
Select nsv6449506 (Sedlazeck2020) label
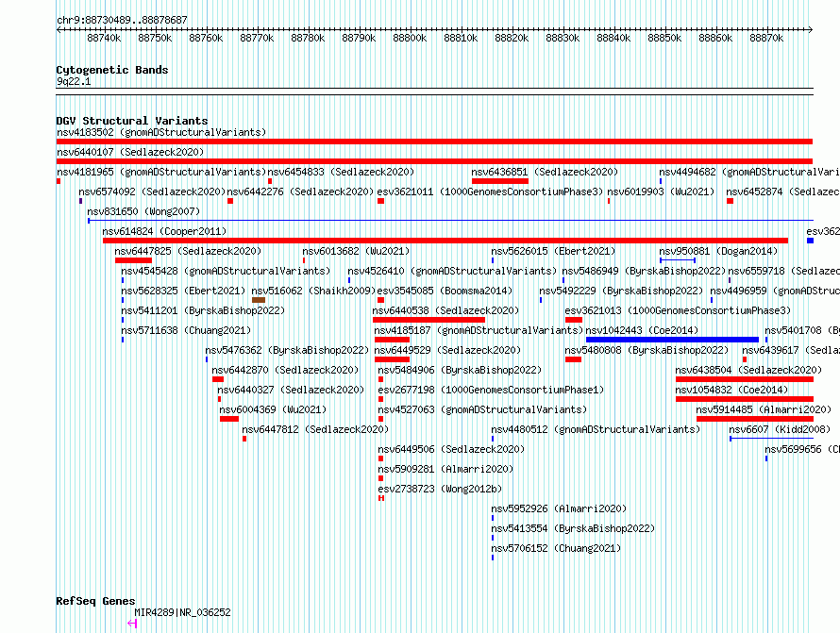451,449
